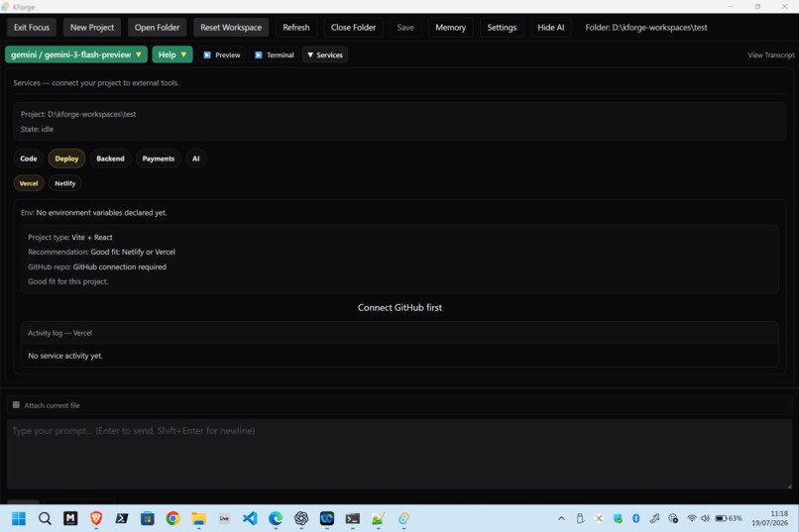Select the AI services tab
The image size is (799, 532).
(x=195, y=159)
